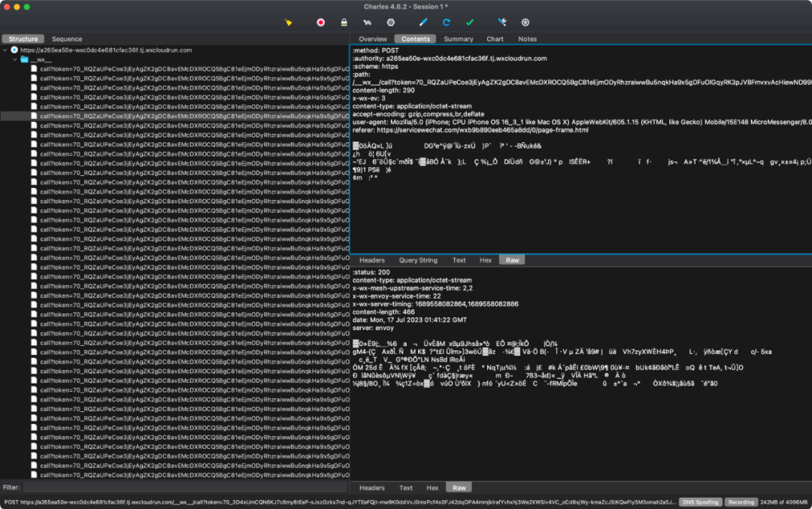Show the Hex tab next to Query String
Screen dimensions: 812x509
click(485, 260)
